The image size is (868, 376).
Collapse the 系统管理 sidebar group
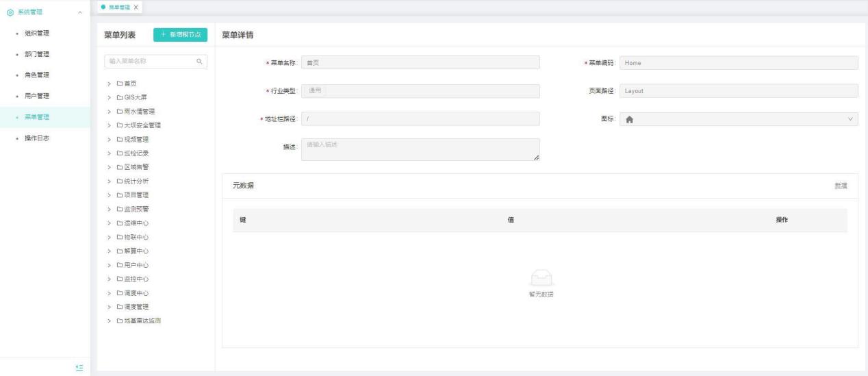pos(80,12)
